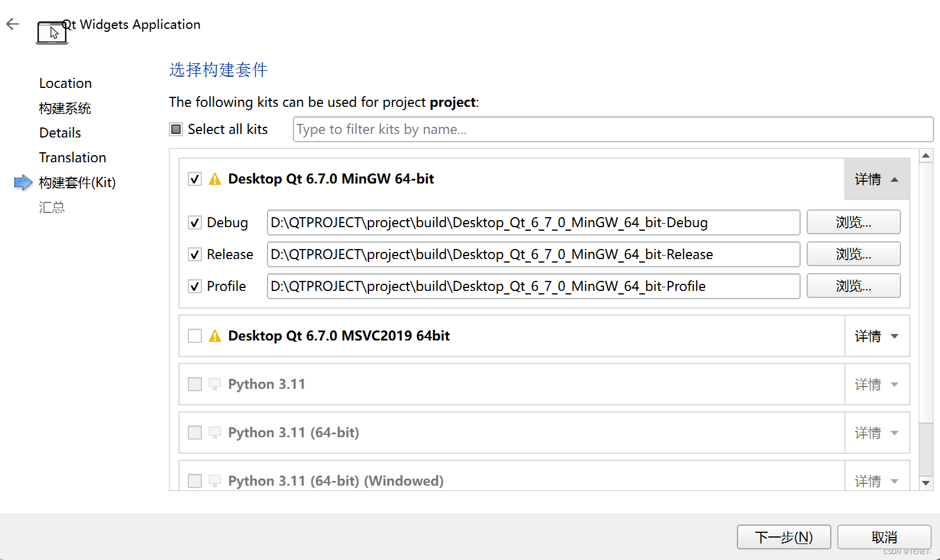Click warning icon beside MinGW 64-bit kit
Screen dimensions: 940x560
click(x=215, y=179)
